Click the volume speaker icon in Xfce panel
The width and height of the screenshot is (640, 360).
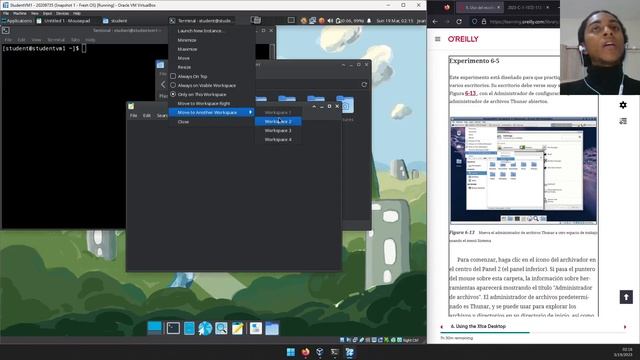[x=330, y=20]
